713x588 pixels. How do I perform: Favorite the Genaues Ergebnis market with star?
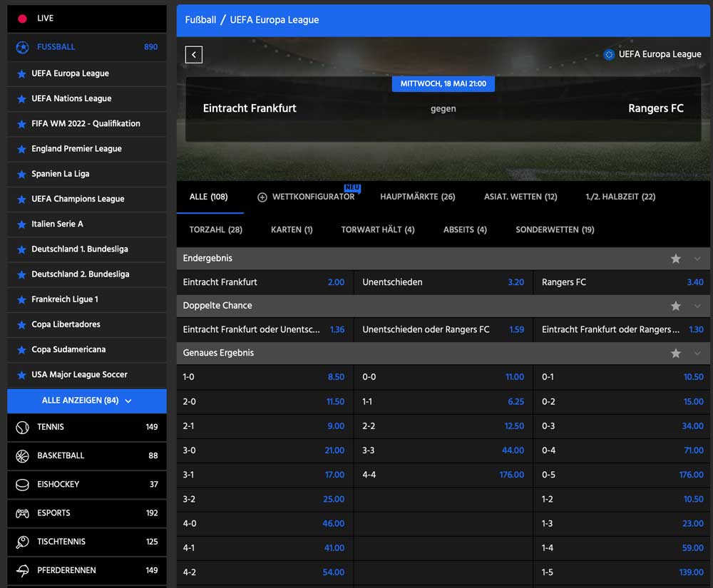(676, 353)
